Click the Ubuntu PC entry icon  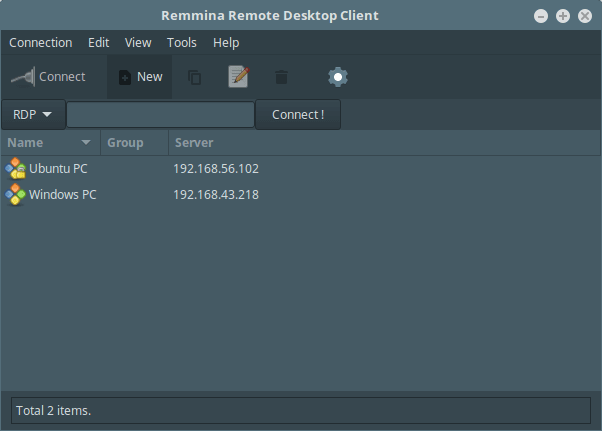[x=16, y=168]
